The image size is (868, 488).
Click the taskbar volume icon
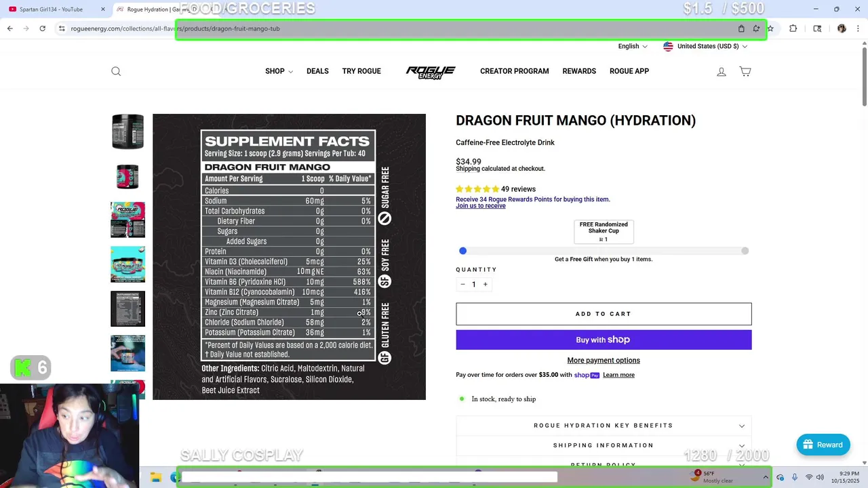pyautogui.click(x=820, y=477)
